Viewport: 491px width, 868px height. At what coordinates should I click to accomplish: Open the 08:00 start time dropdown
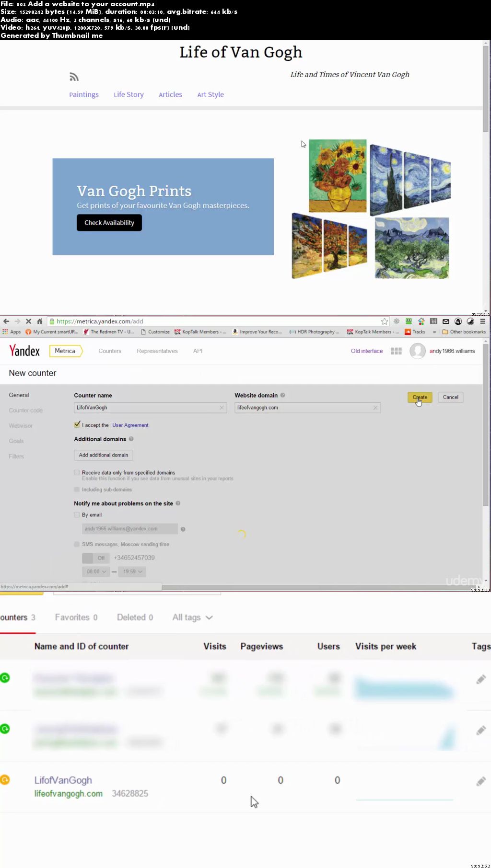96,571
